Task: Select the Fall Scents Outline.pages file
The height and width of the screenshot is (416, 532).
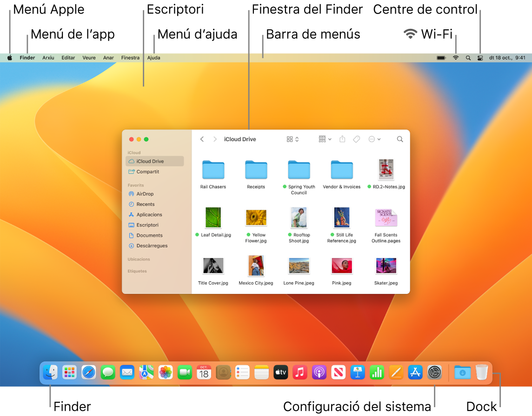Action: tap(386, 225)
